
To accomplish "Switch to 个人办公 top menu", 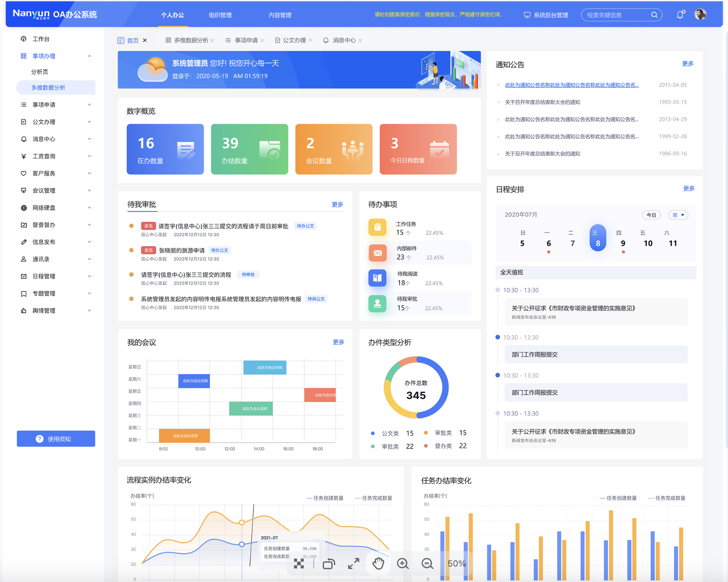I will [172, 15].
